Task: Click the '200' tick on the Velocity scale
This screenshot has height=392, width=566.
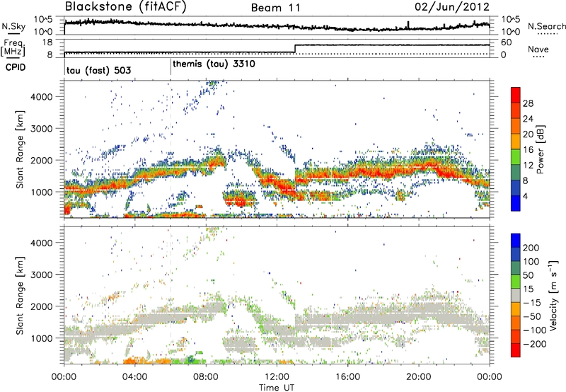Action: [x=531, y=248]
